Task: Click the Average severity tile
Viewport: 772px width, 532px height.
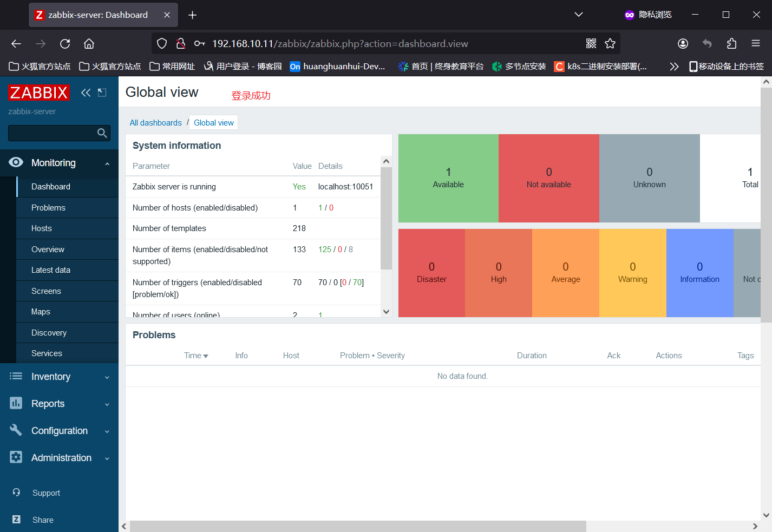Action: tap(566, 273)
